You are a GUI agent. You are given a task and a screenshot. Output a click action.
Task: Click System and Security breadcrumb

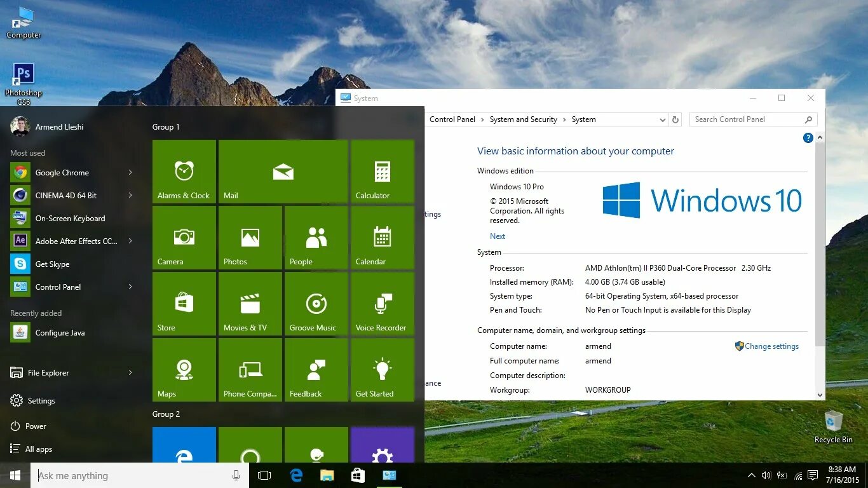(x=523, y=119)
